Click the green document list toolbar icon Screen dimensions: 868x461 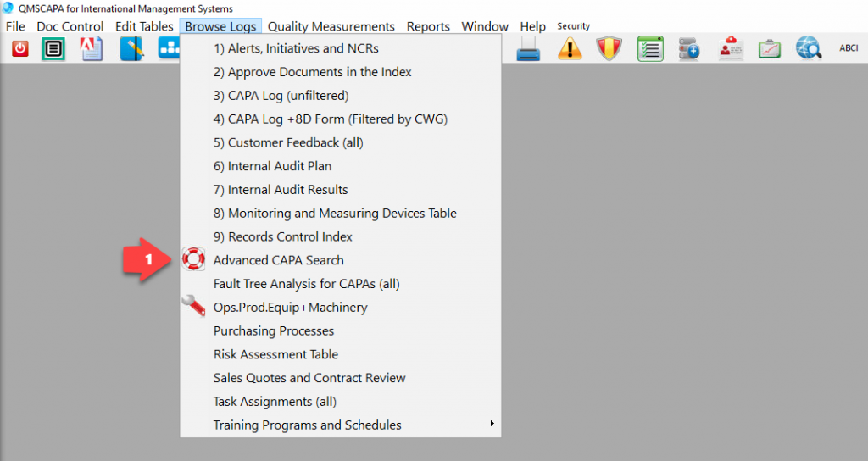(53, 48)
